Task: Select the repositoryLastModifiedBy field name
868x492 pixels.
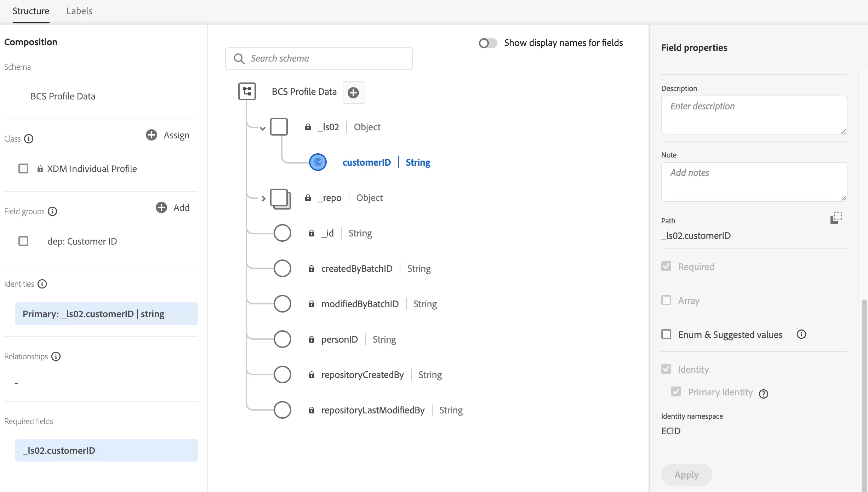Action: (x=373, y=410)
